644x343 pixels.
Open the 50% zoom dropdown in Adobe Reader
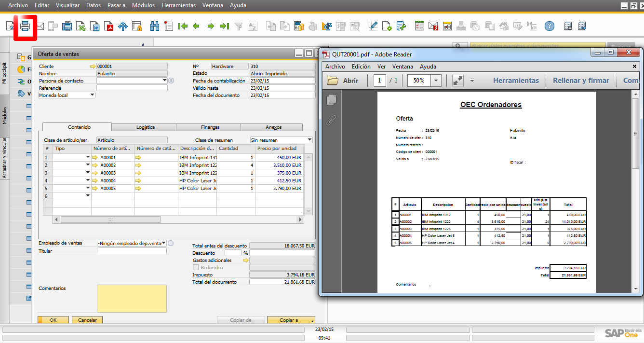[436, 81]
